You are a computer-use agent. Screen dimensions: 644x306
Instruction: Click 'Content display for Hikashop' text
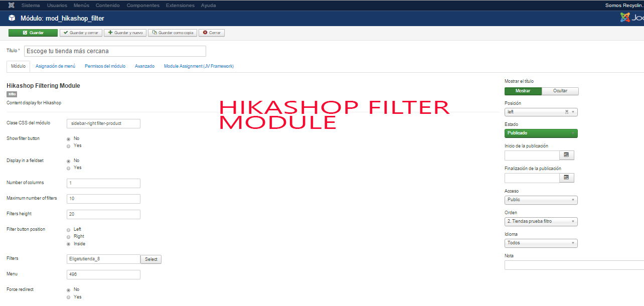click(x=34, y=103)
